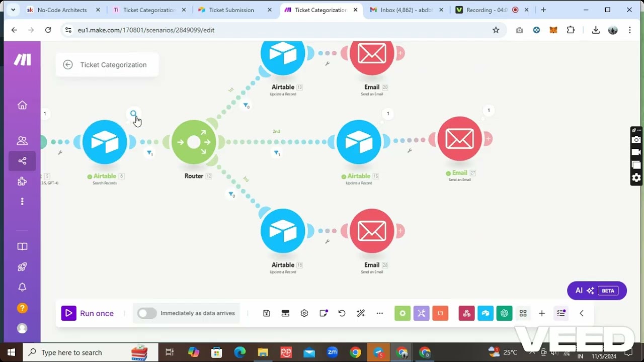
Task: Open the notifications bell icon
Action: 22,288
